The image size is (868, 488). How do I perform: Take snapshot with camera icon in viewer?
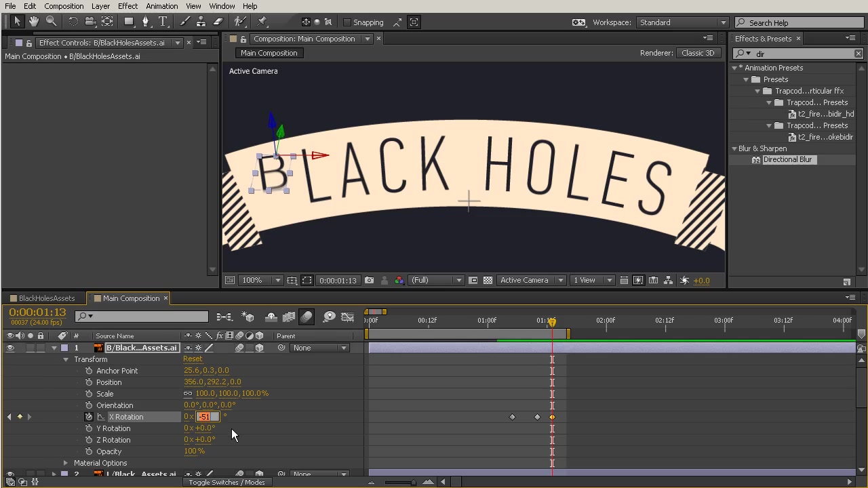click(369, 280)
